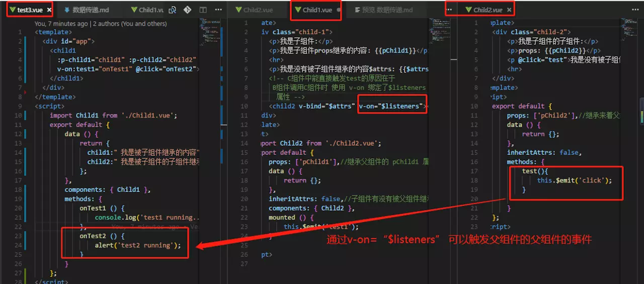Click the diamond-shaped Git icon in left toolbar
The image size is (644, 284).
tap(187, 10)
